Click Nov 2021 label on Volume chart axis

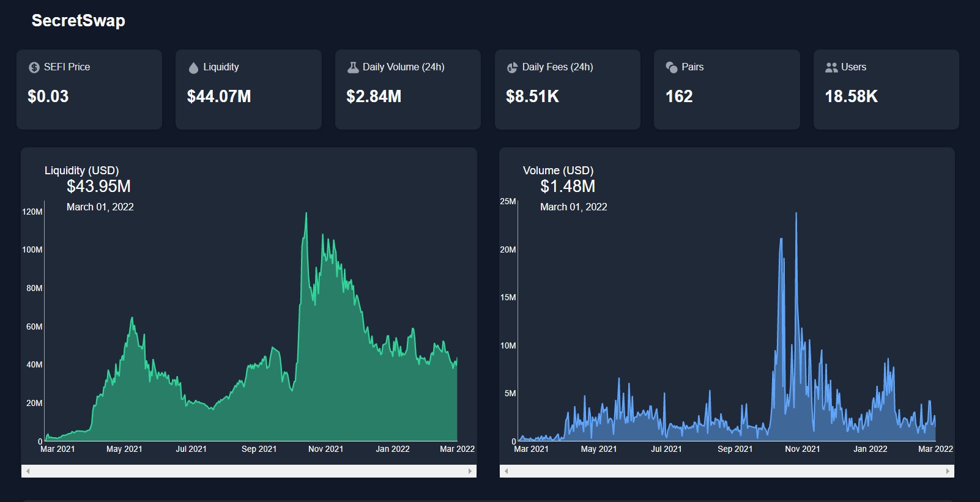click(803, 449)
